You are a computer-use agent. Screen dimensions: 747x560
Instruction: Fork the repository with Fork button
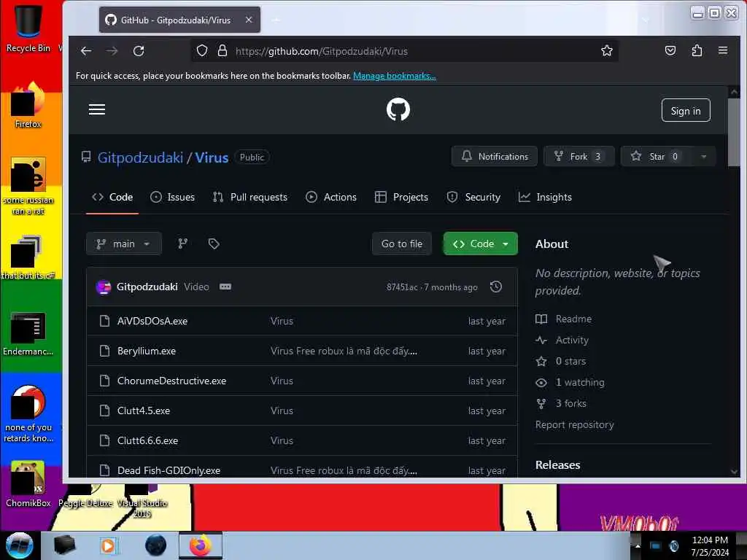[578, 157]
